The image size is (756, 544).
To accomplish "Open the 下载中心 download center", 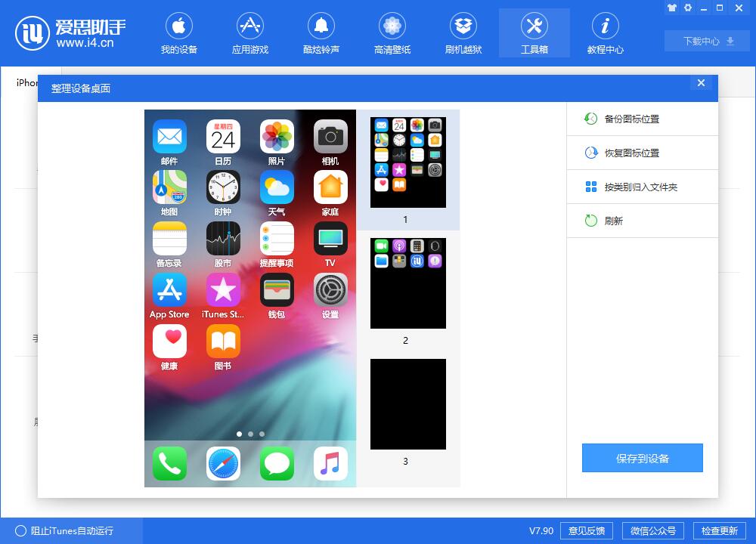I will [706, 41].
